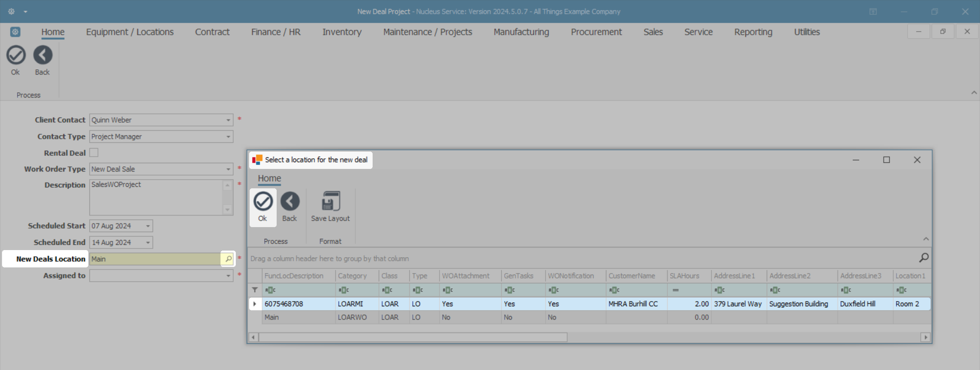Expand Contact Type dropdown

click(x=228, y=137)
